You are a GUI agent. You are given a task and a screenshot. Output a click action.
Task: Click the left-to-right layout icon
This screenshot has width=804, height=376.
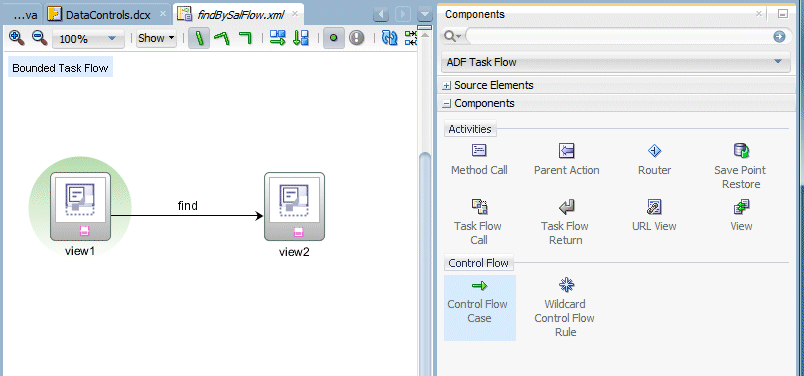pos(278,38)
